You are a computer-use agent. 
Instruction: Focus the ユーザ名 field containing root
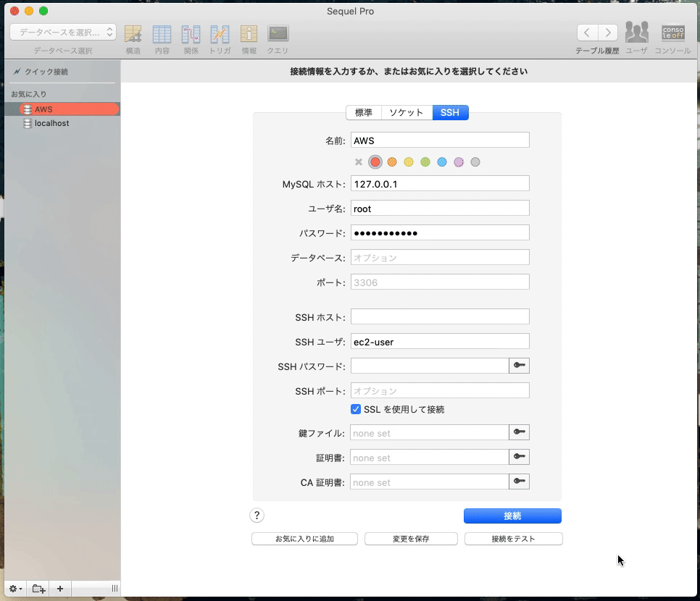[440, 208]
